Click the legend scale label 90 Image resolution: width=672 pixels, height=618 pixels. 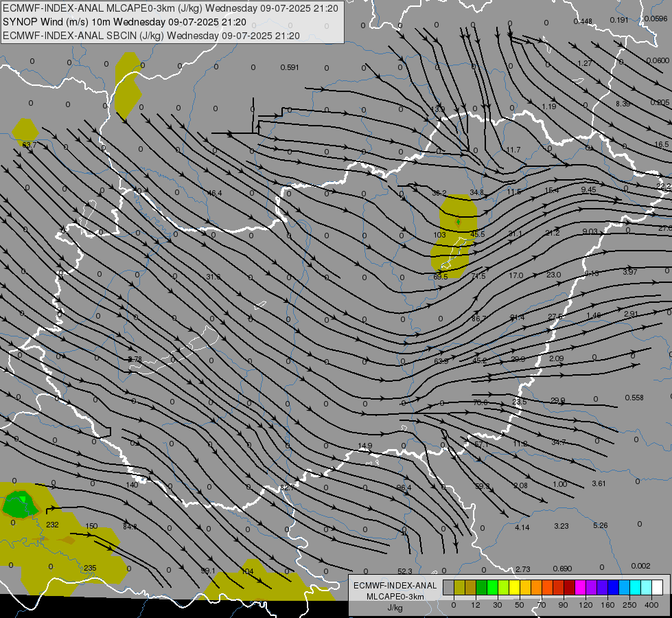click(563, 605)
